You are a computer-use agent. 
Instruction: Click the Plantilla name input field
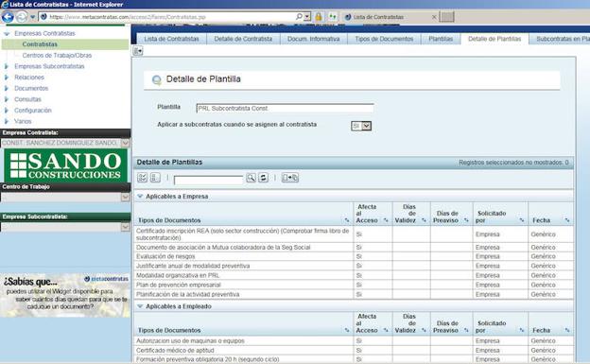(x=285, y=108)
